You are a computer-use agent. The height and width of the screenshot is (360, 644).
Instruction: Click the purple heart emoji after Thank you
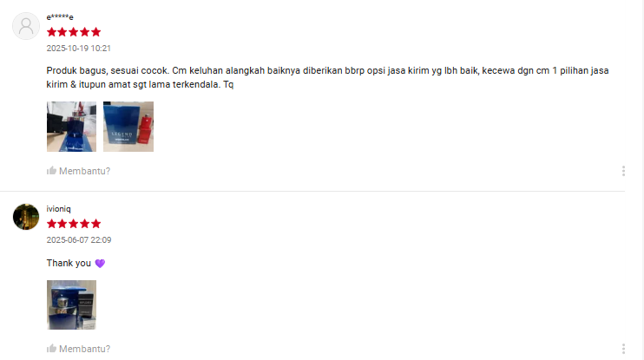pyautogui.click(x=100, y=264)
